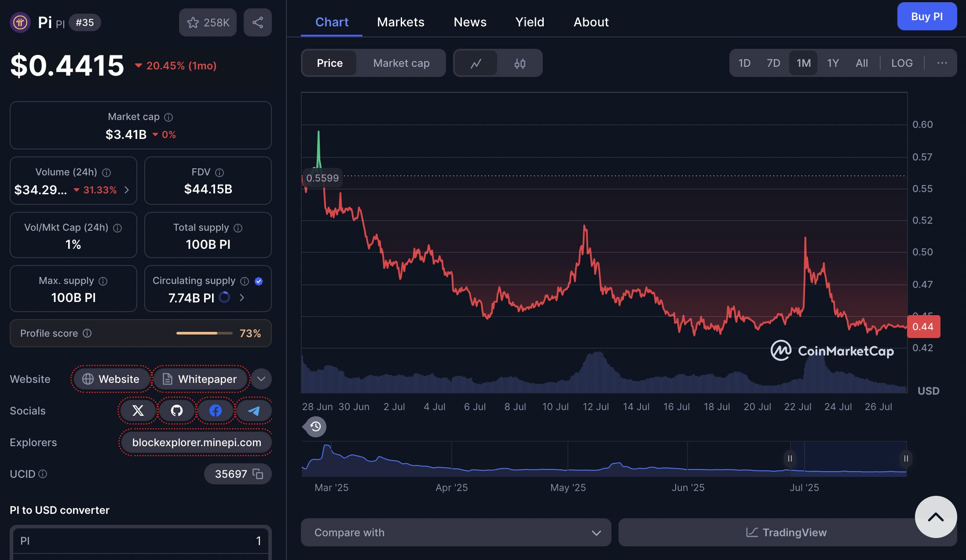The width and height of the screenshot is (966, 560).
Task: Open blockexplorer.minepi.com explorer link
Action: coord(196,442)
